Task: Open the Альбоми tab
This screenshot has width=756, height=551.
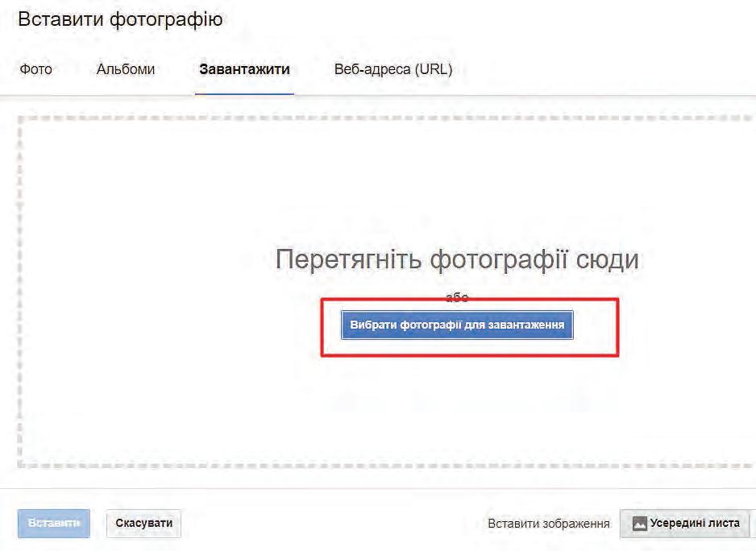Action: pyautogui.click(x=126, y=69)
